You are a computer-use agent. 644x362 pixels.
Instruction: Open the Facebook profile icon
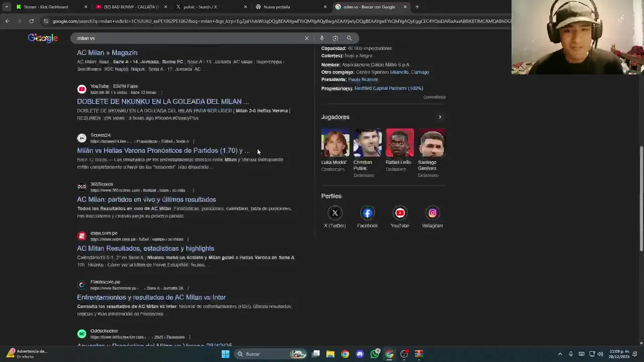coord(367,213)
